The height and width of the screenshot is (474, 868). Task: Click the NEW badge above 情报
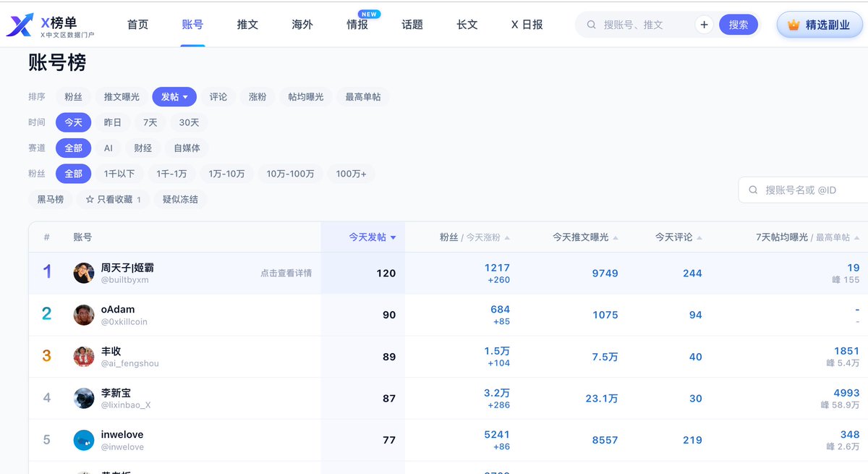coord(370,14)
